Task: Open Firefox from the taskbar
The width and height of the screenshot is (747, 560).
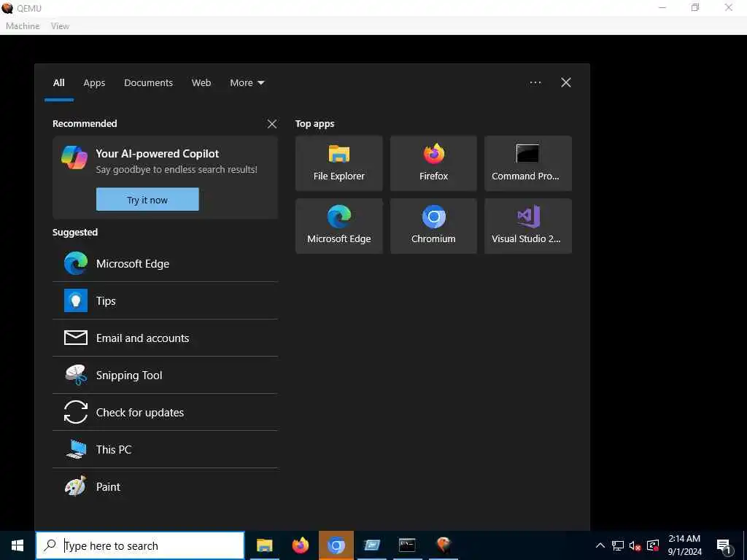Action: click(300, 545)
